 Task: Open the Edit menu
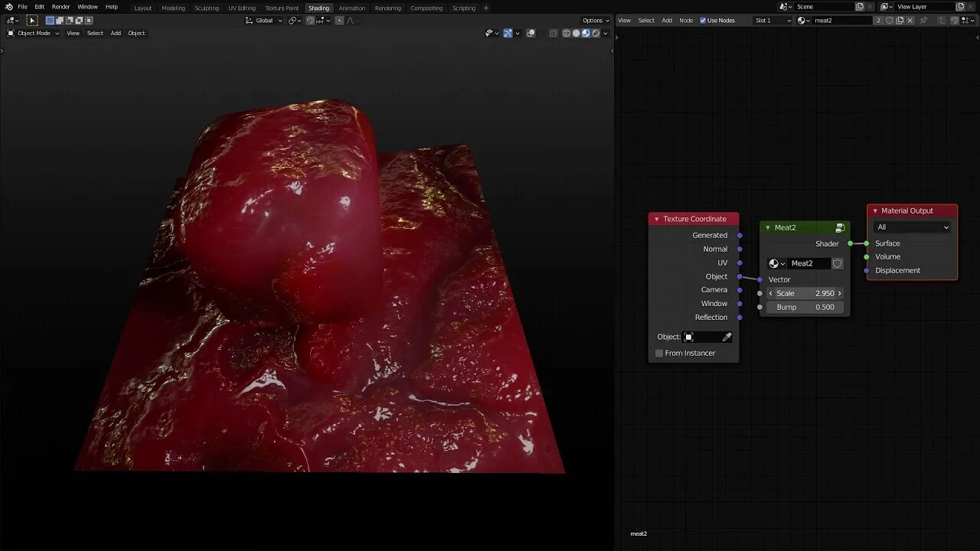39,7
